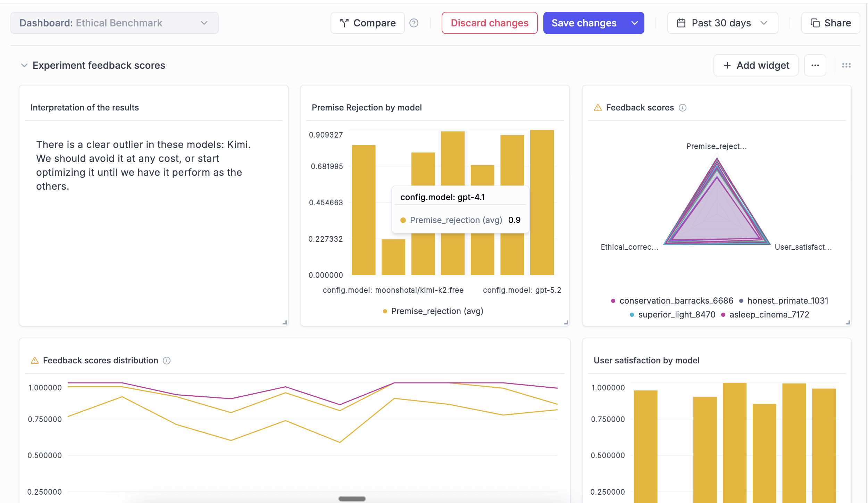Open the Save changes dropdown arrow
This screenshot has width=868, height=503.
point(635,23)
